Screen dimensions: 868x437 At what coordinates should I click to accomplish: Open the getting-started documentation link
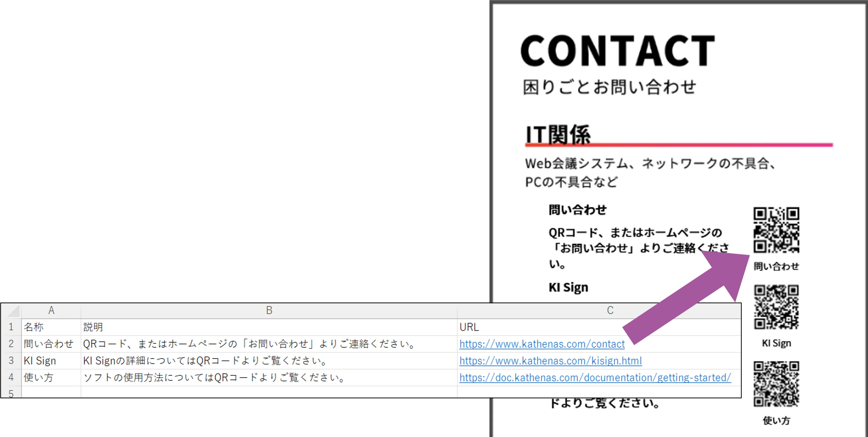pyautogui.click(x=595, y=377)
